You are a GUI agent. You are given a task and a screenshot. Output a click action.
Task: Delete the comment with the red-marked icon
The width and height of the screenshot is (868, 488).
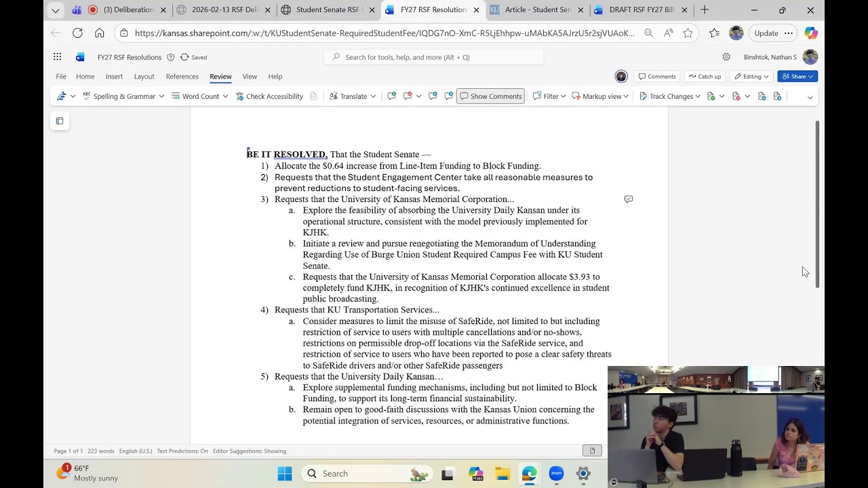pos(408,96)
